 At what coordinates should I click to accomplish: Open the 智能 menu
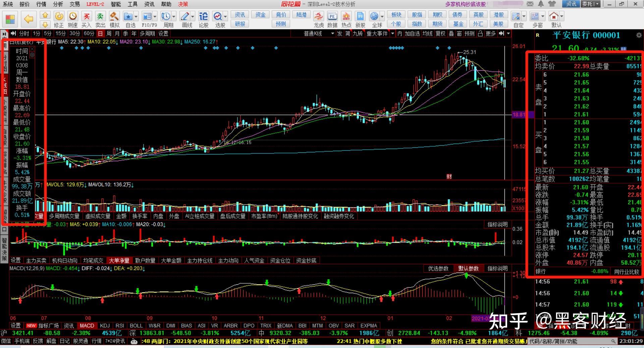[116, 4]
